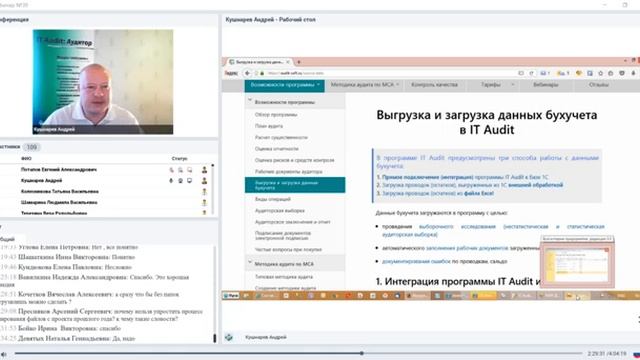Click chat message from Кочетков Вячеслав Алексеевич
Image resolution: width=640 pixels, height=360 pixels.
(x=90, y=298)
